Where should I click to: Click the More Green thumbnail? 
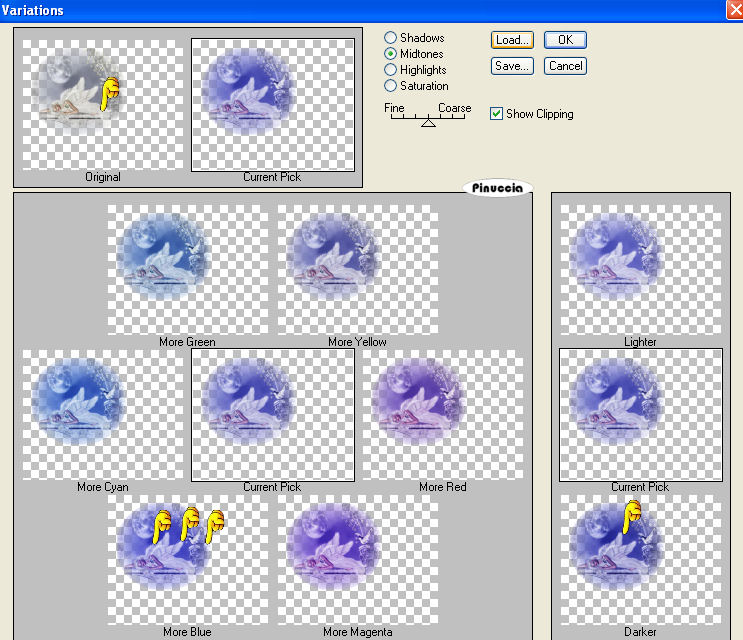[188, 270]
